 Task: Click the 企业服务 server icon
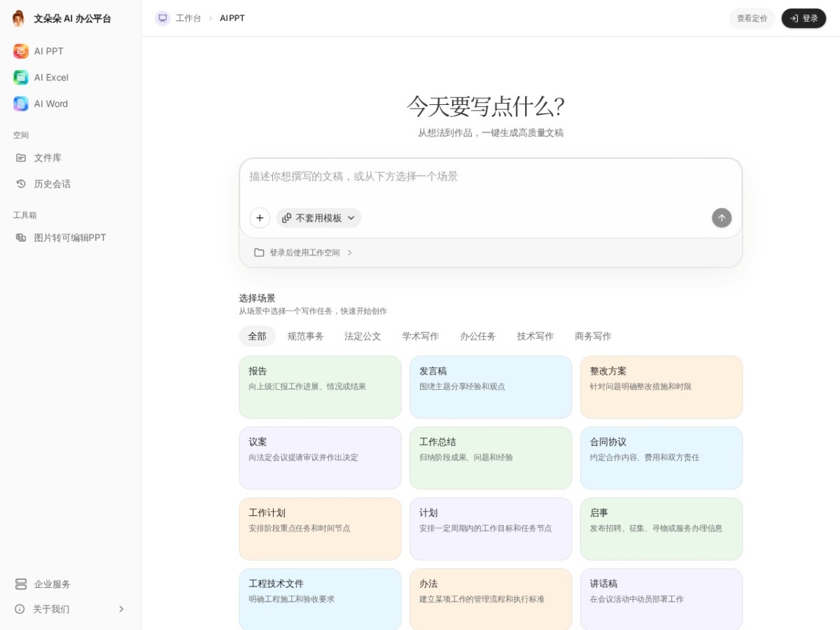21,584
